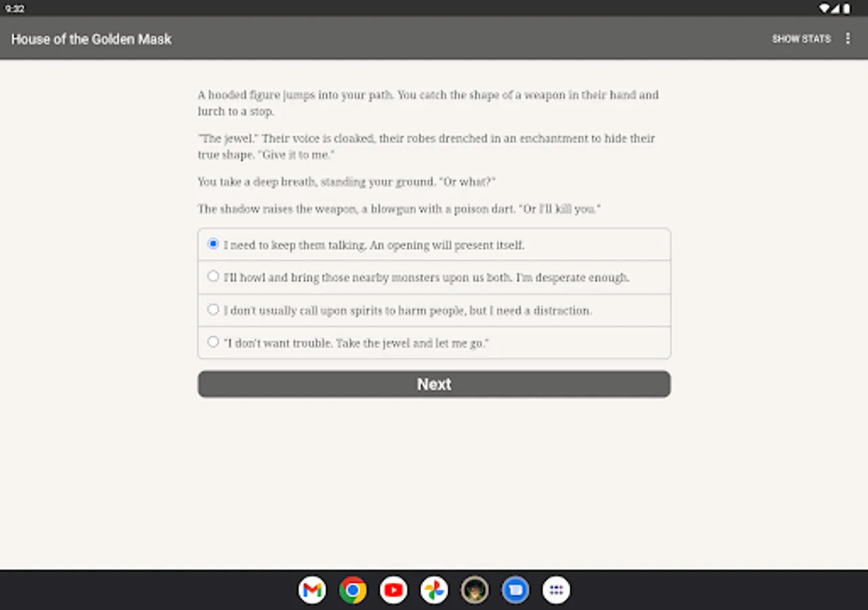Tap the game avatar icon in the dock

pyautogui.click(x=475, y=590)
